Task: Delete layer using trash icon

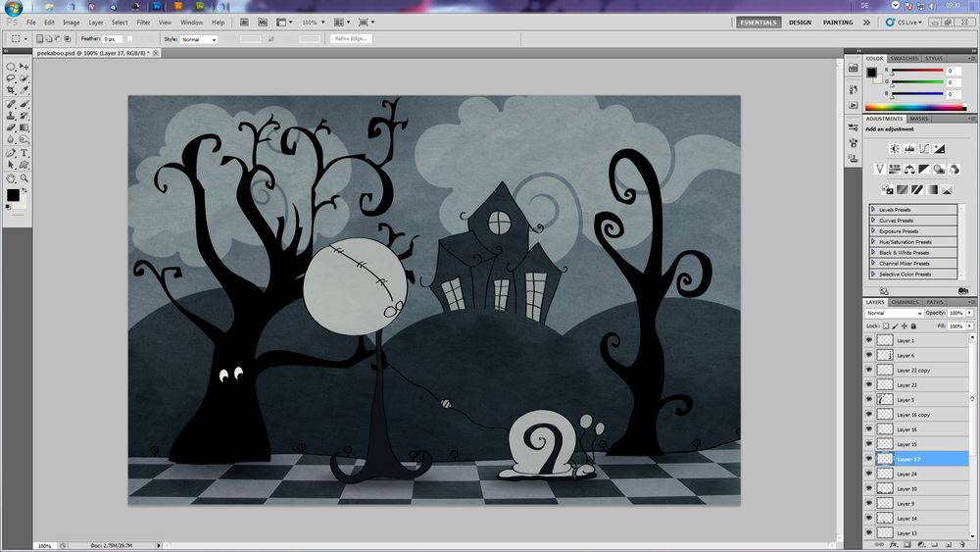Action: [962, 545]
